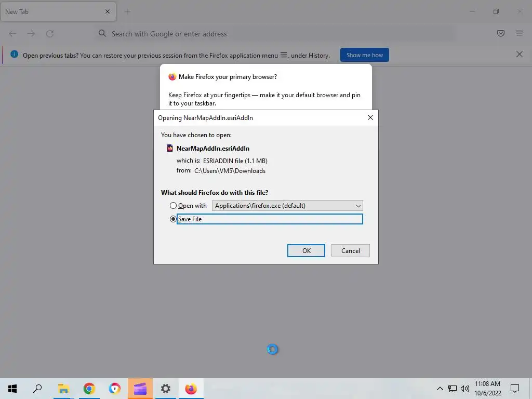Click the NearMapAddIn.esriAddIn file name
The width and height of the screenshot is (532, 399).
[x=212, y=148]
